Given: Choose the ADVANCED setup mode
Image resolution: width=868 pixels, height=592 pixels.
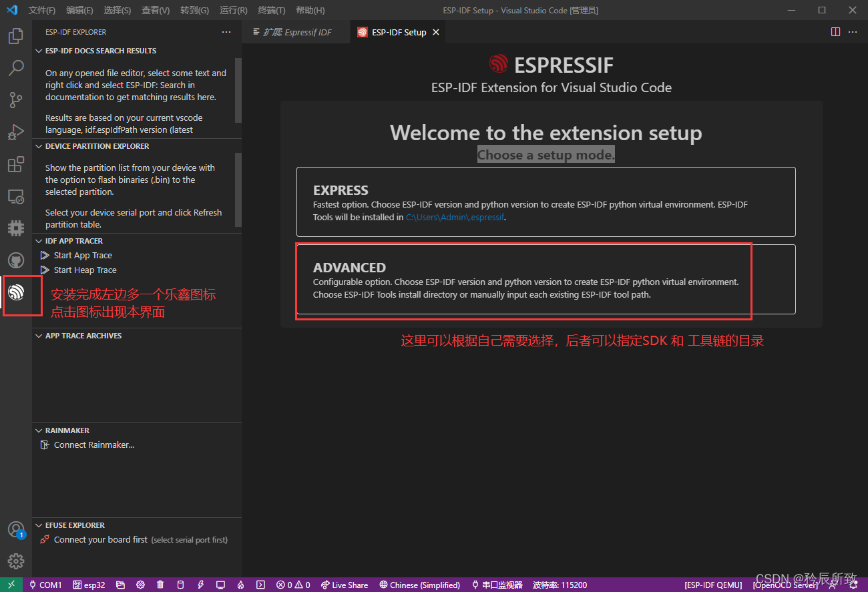Looking at the screenshot, I should [546, 279].
